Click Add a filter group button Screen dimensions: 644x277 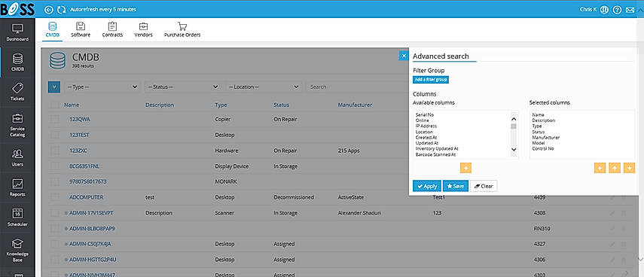[431, 80]
